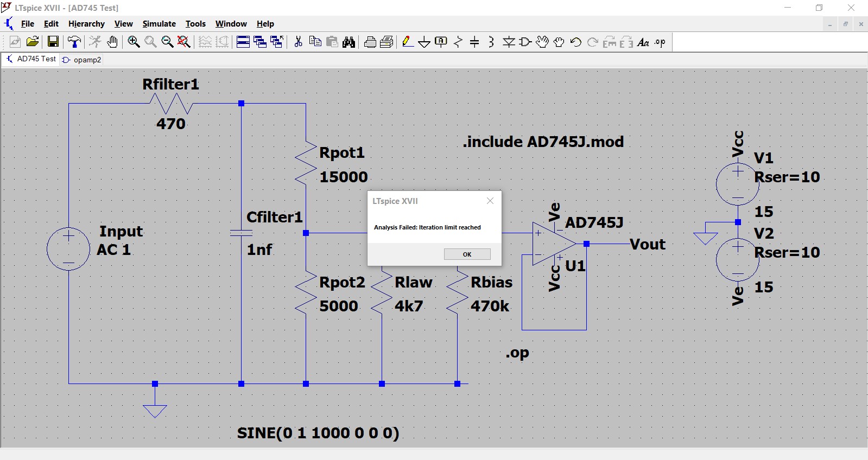The width and height of the screenshot is (868, 460).
Task: Click the Print icon
Action: pyautogui.click(x=370, y=42)
